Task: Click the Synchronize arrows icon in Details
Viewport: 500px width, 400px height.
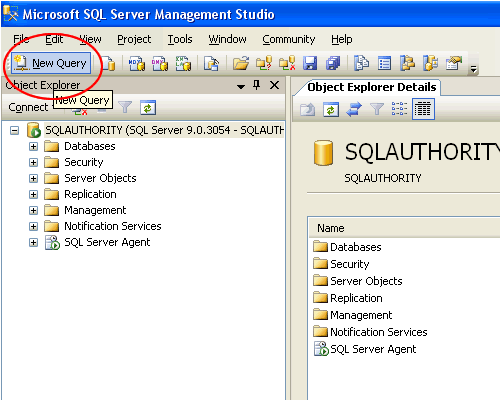Action: 354,109
